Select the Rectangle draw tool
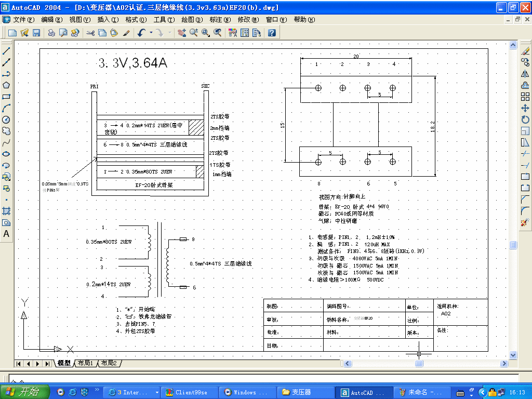This screenshot has width=532, height=399. click(6, 97)
